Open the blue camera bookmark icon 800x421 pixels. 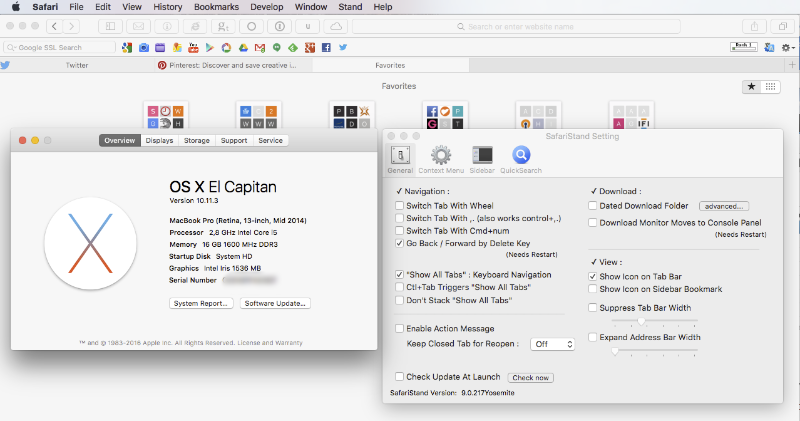[144, 47]
